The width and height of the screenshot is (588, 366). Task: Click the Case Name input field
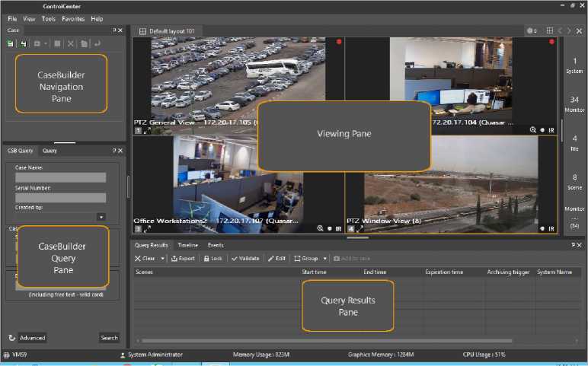tap(60, 177)
